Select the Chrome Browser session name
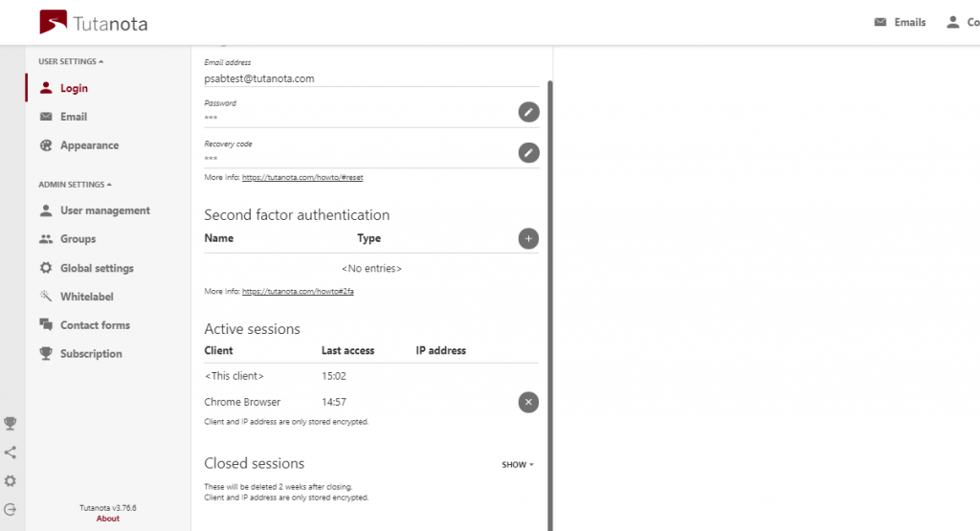This screenshot has height=531, width=980. point(242,402)
